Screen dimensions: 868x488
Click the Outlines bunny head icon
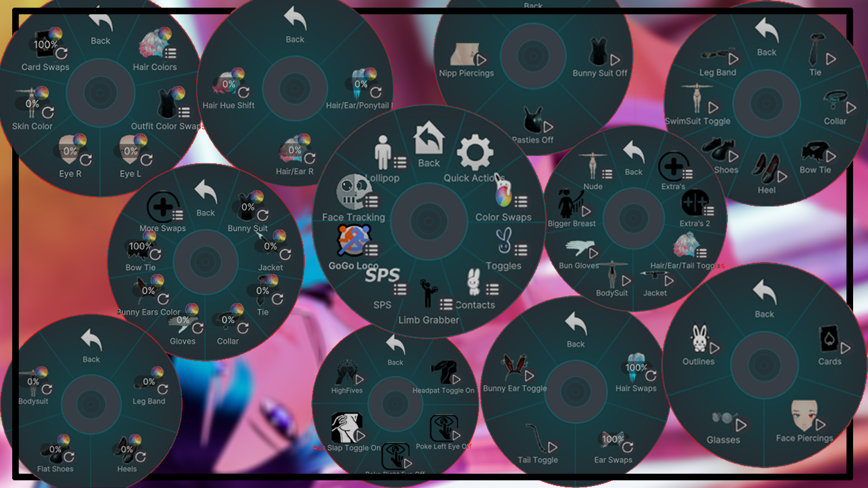(x=699, y=339)
